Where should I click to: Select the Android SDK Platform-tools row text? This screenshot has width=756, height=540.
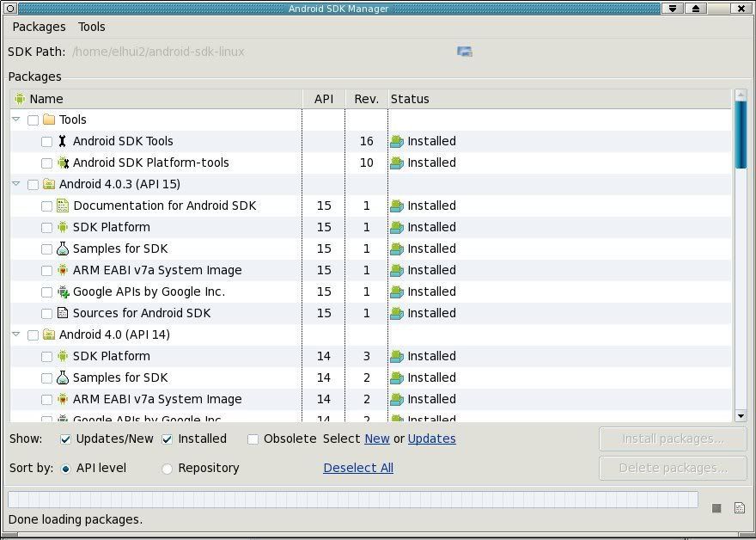pyautogui.click(x=151, y=163)
